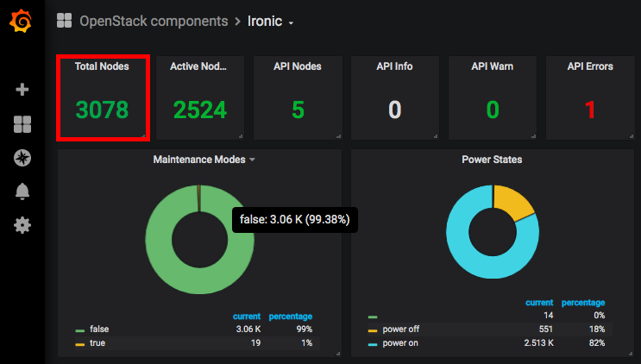Click the green color swatch for false legend
This screenshot has width=641, height=364.
[80, 330]
